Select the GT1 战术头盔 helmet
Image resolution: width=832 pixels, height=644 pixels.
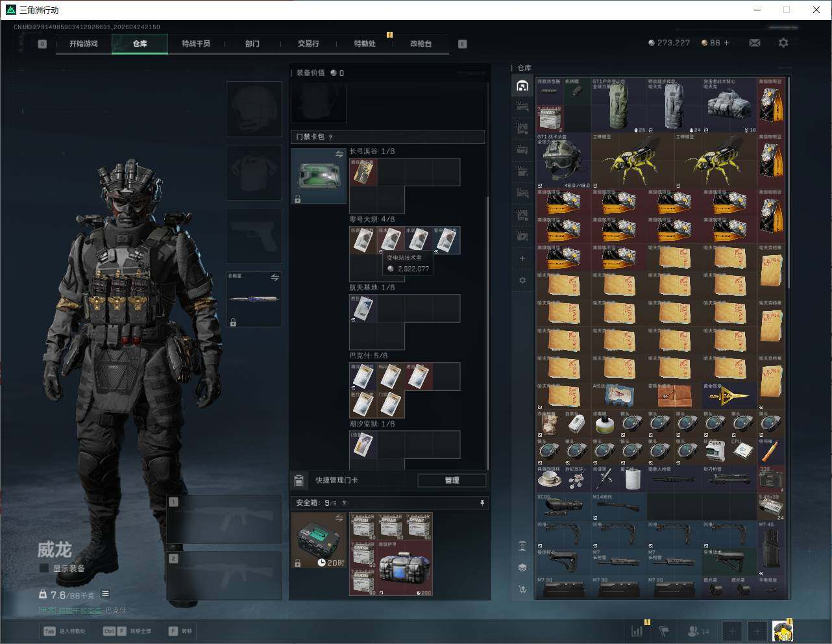[x=563, y=162]
